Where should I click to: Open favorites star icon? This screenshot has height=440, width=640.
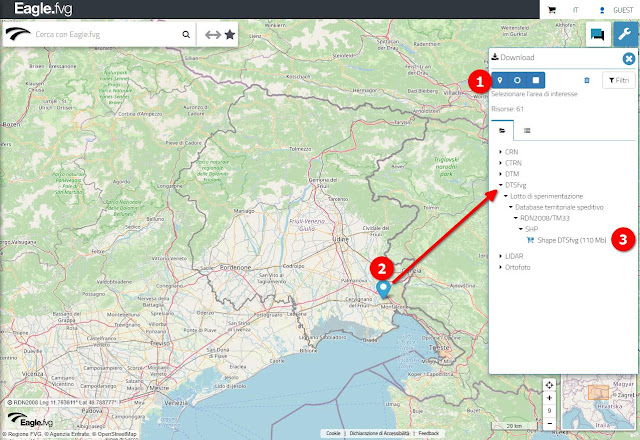pos(230,35)
